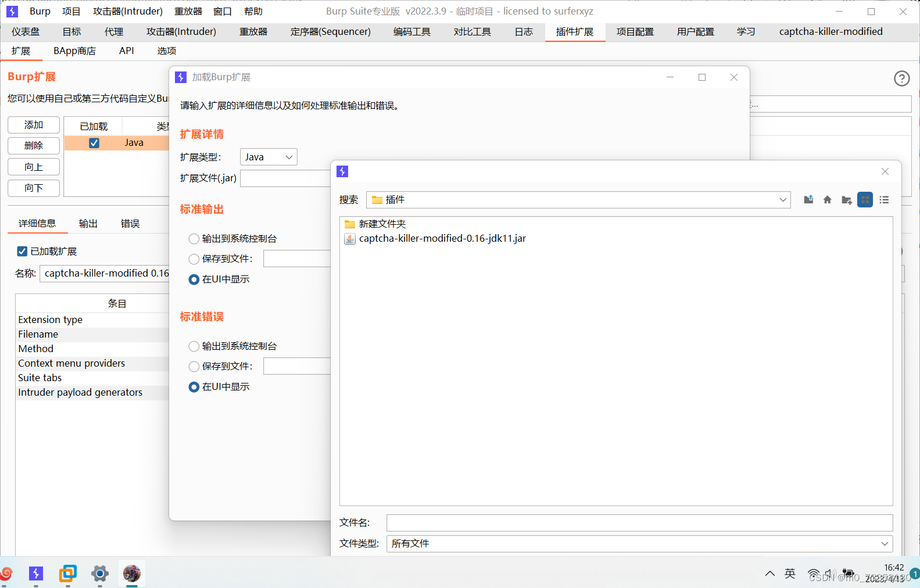This screenshot has width=920, height=588.
Task: Switch file chooser to list view
Action: 884,200
